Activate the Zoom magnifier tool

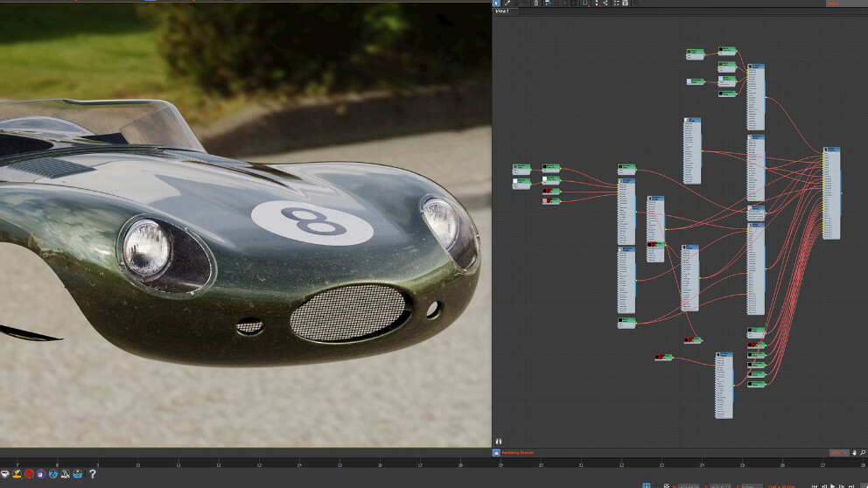click(x=863, y=452)
